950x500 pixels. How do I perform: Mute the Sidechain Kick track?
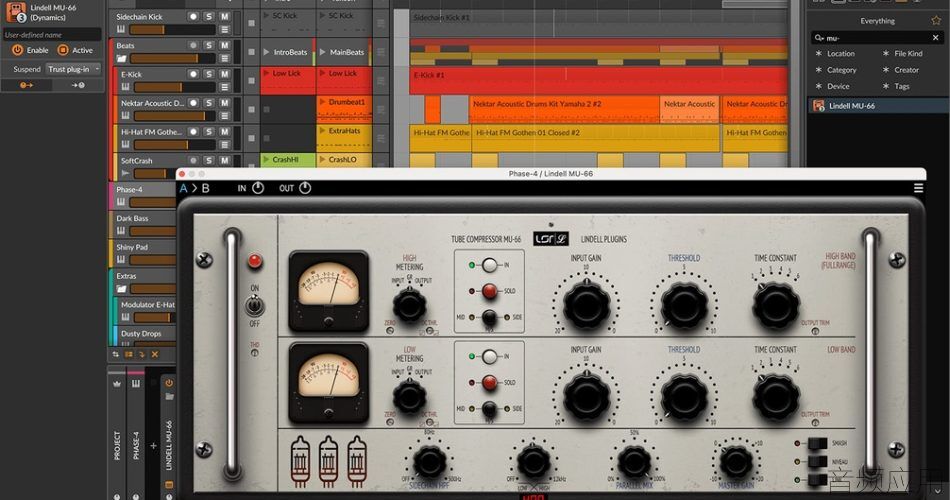224,16
